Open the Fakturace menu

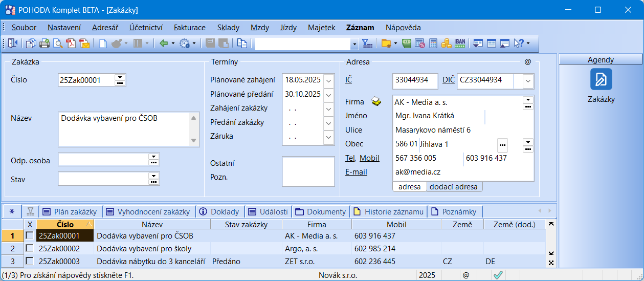click(x=190, y=28)
